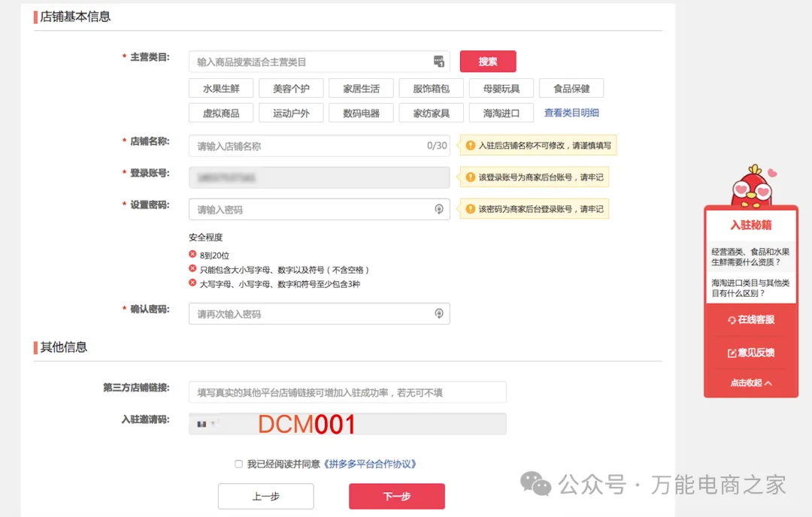Image resolution: width=812 pixels, height=517 pixels.
Task: Click the 店铺名称 input field
Action: pyautogui.click(x=308, y=146)
